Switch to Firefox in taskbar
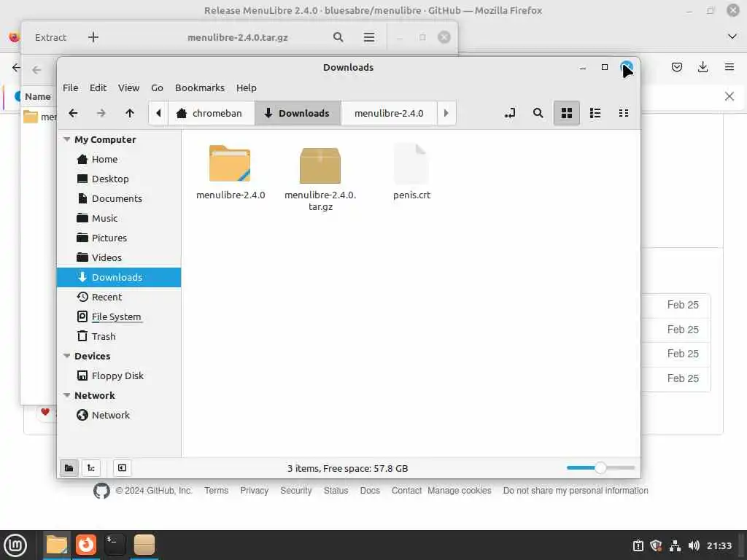 (86, 545)
